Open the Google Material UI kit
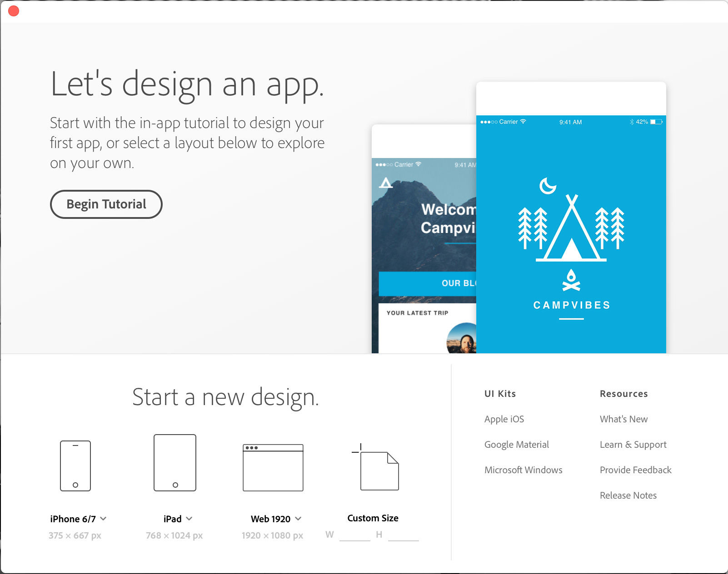 tap(517, 445)
